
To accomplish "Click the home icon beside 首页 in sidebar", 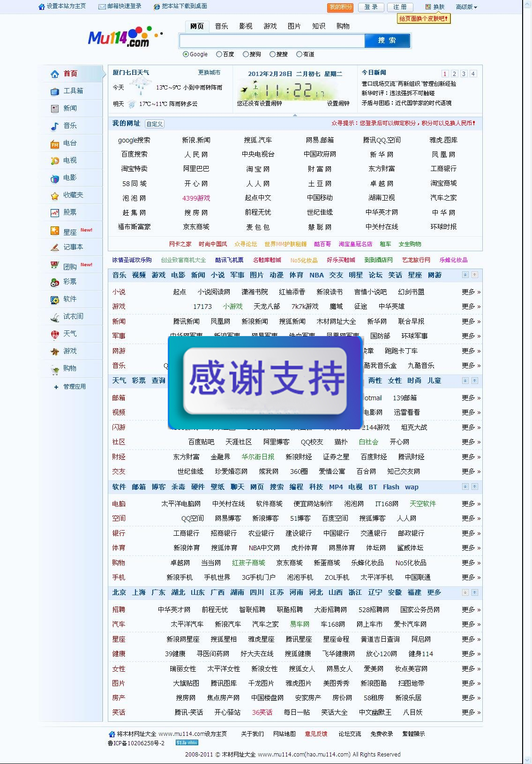I will tap(55, 74).
